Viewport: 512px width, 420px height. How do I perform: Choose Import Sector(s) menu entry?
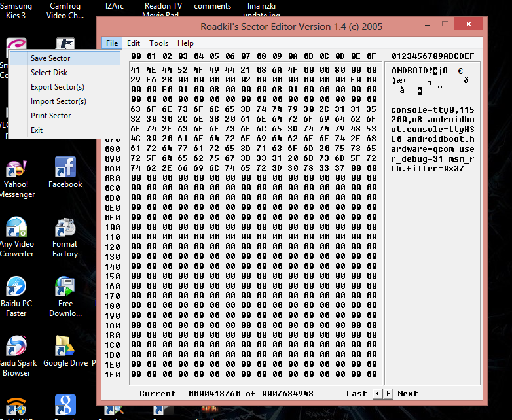coord(65,101)
